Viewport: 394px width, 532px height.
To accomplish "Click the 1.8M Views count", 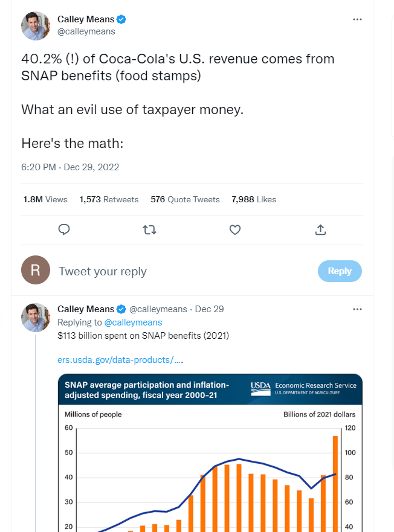I will click(x=45, y=199).
